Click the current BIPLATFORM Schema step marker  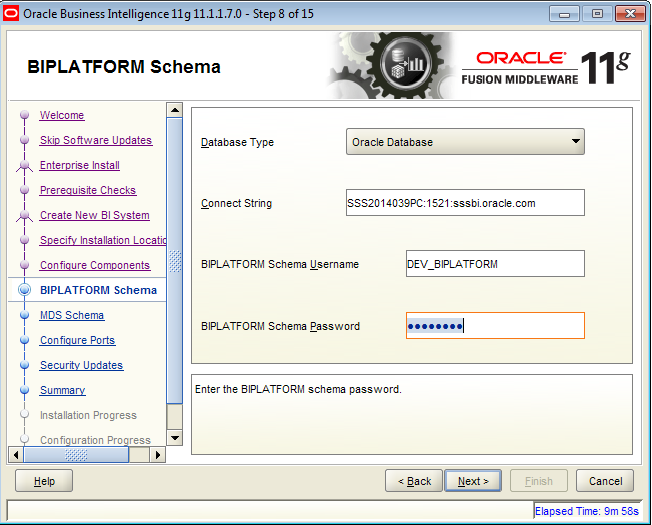click(x=25, y=289)
